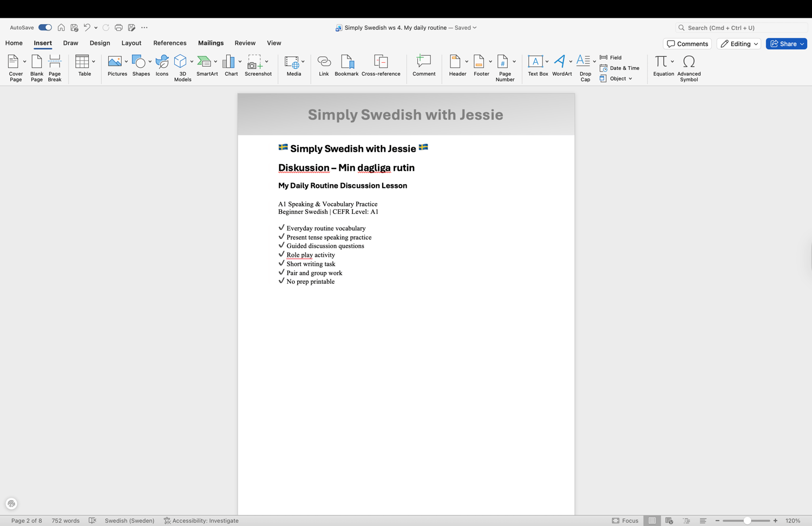Add a Cross-reference

pyautogui.click(x=381, y=66)
